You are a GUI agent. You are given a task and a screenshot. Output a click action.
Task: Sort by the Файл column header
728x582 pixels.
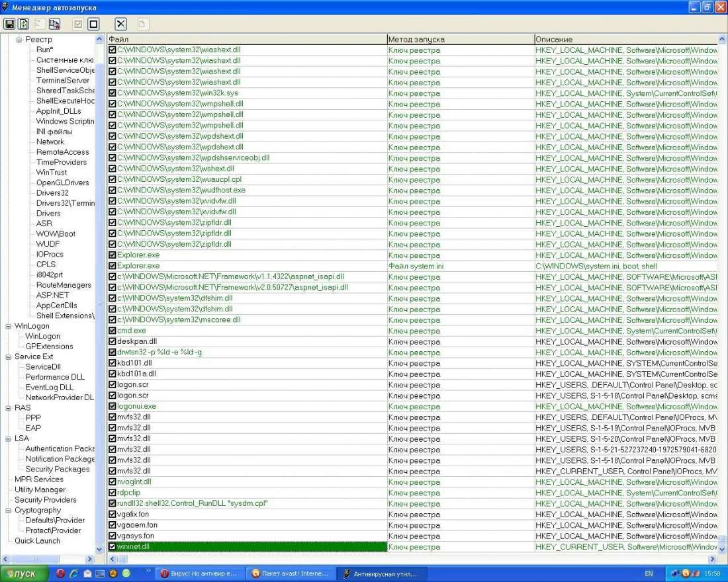pyautogui.click(x=247, y=40)
